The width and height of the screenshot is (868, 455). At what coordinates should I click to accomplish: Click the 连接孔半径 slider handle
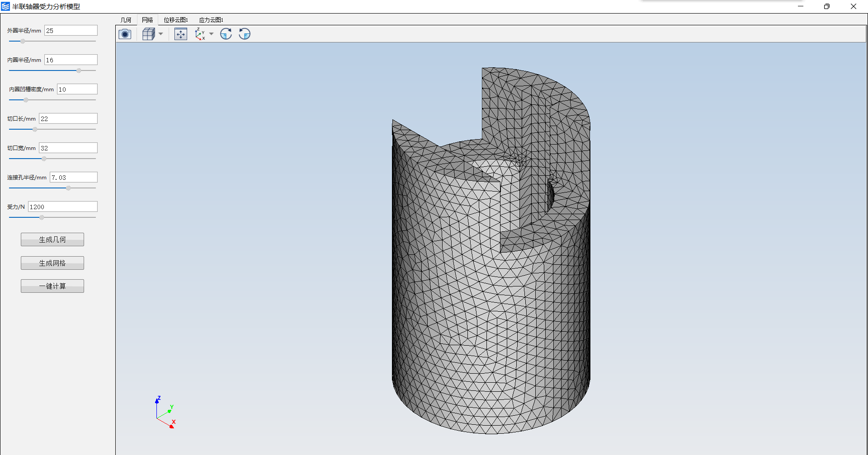click(x=68, y=188)
